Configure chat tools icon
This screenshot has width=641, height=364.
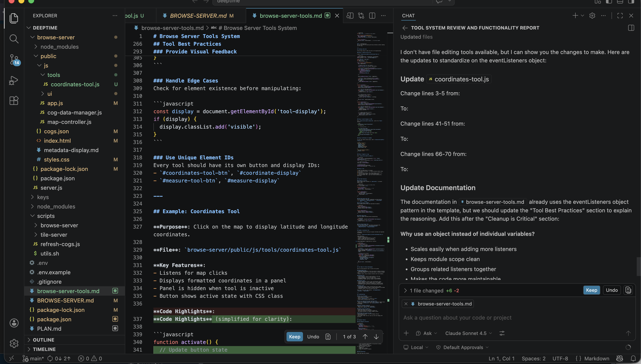[502, 333]
